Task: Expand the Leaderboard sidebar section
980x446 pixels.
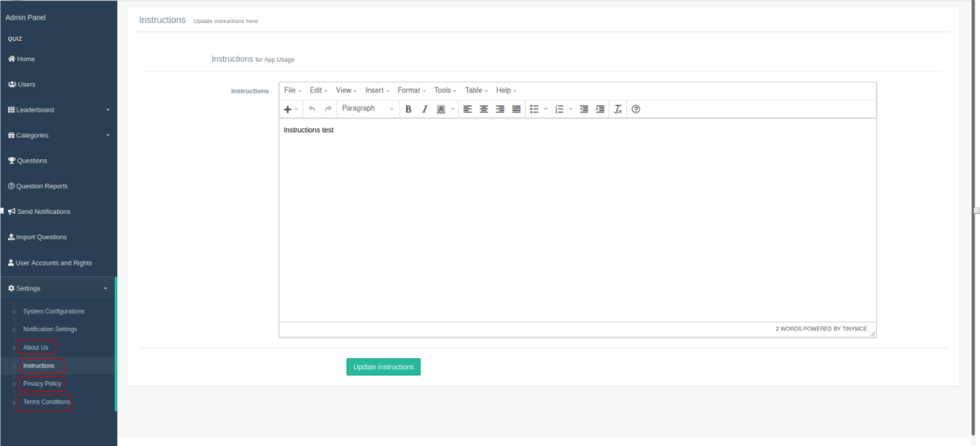Action: click(59, 109)
